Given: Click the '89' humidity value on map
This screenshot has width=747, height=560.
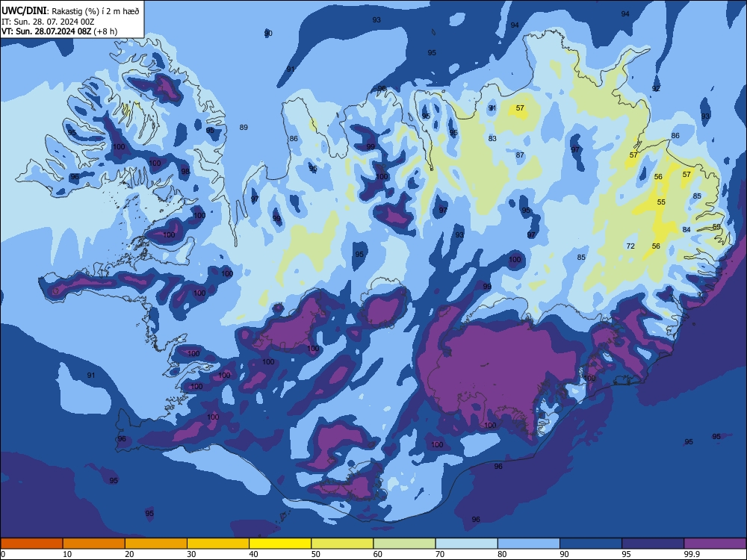Looking at the screenshot, I should [244, 128].
